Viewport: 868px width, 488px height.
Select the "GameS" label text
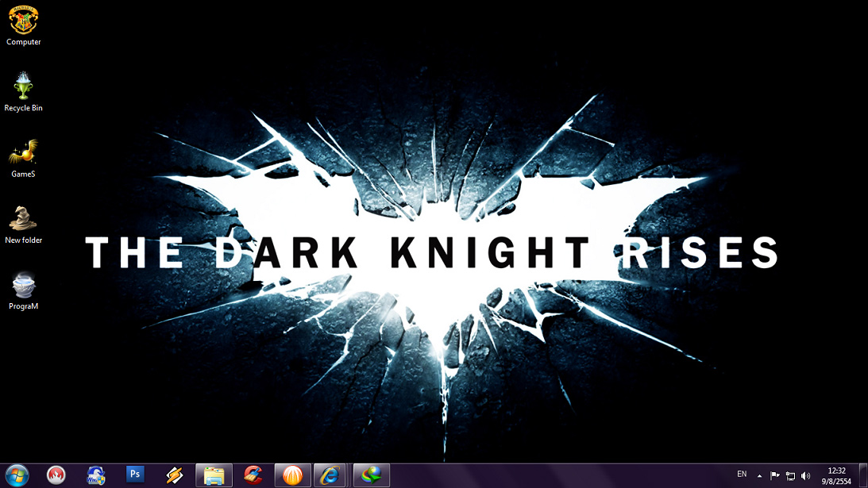click(23, 174)
